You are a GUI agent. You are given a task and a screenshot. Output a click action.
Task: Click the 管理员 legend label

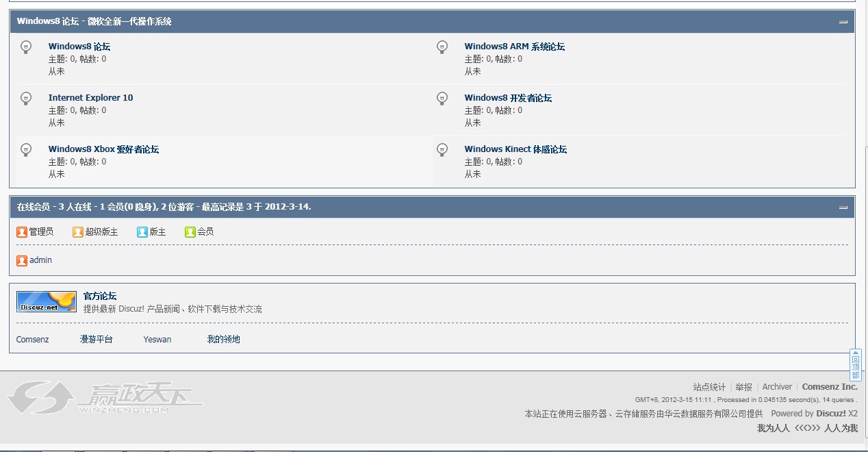pyautogui.click(x=41, y=232)
